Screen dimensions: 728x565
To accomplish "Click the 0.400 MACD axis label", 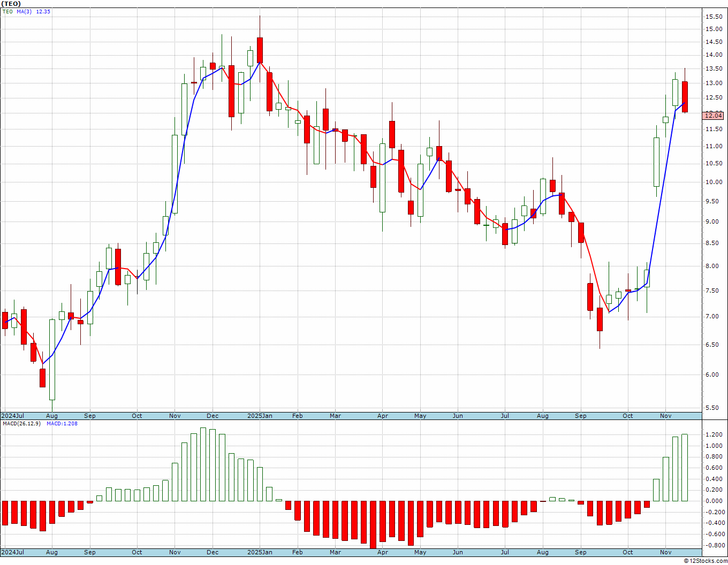I will [x=714, y=479].
